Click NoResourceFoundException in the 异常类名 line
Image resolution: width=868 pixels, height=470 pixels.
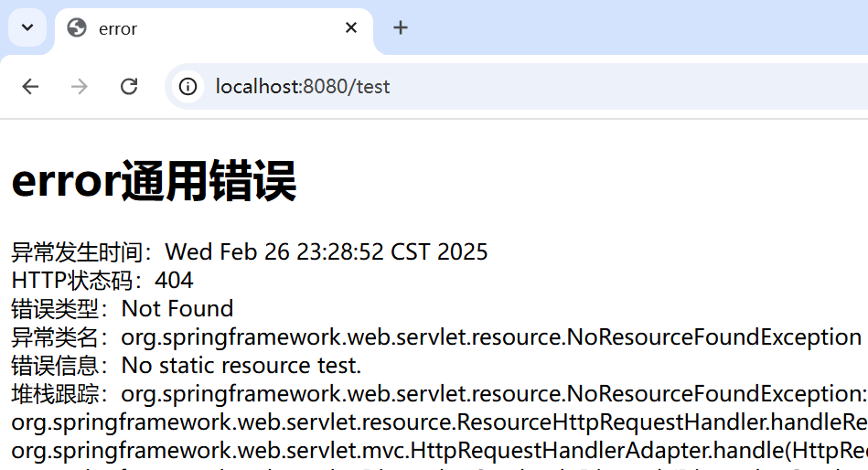(x=714, y=337)
